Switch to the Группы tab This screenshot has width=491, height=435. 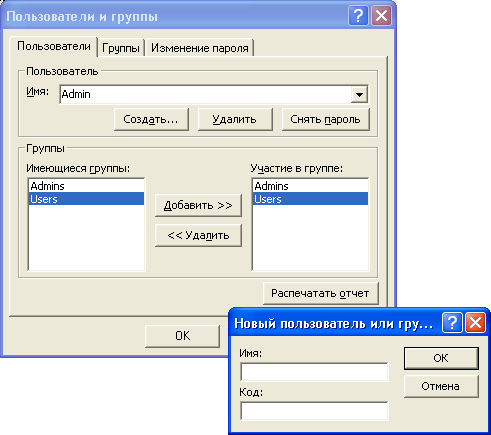pyautogui.click(x=121, y=48)
